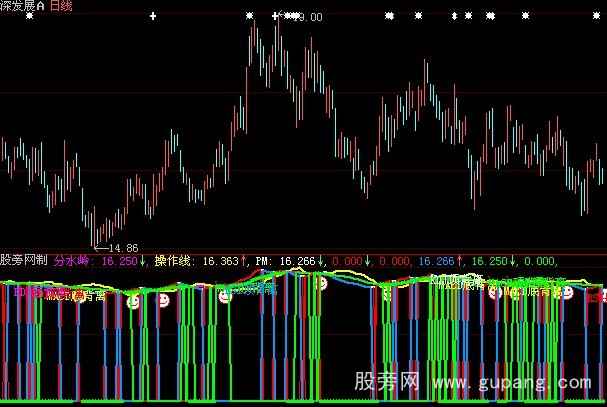Click the rightmost smiley face signal icon

tap(567, 293)
